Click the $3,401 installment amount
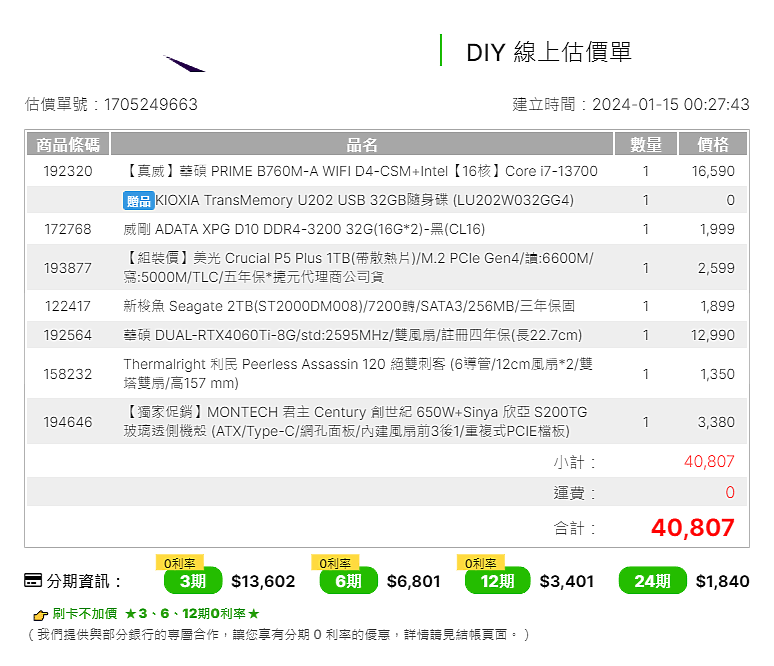This screenshot has height=666, width=774. [567, 581]
